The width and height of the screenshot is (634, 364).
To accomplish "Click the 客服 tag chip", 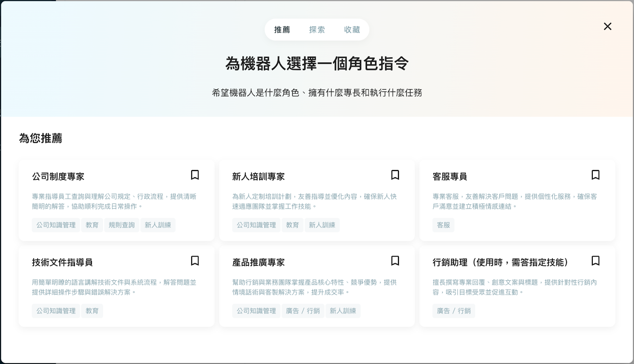I will (x=443, y=225).
